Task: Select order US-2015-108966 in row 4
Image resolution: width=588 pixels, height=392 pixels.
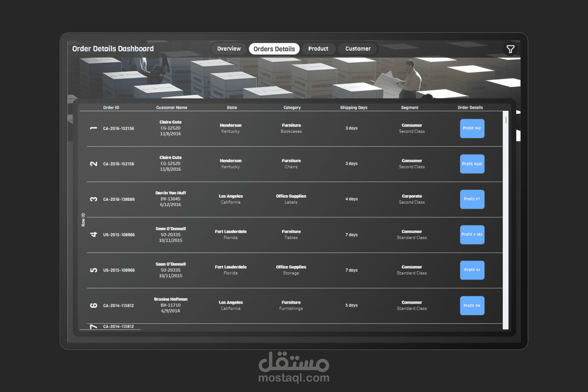Action: pos(119,235)
